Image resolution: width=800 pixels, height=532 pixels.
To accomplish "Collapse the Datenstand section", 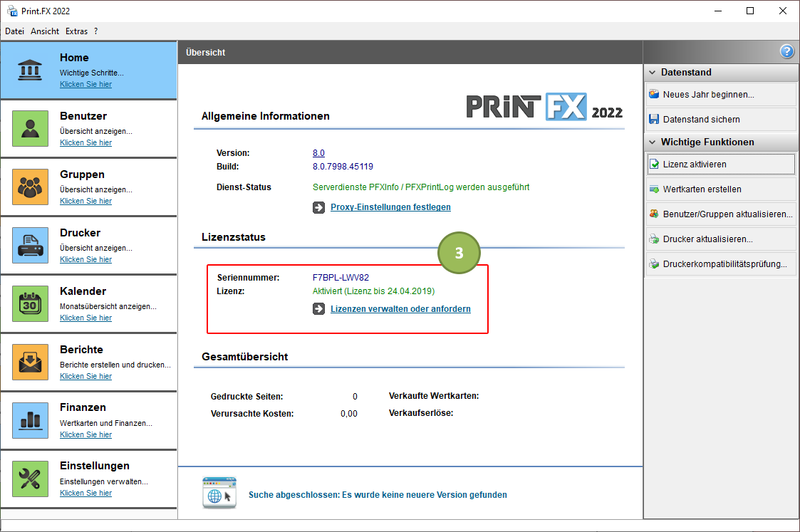I will pos(652,73).
